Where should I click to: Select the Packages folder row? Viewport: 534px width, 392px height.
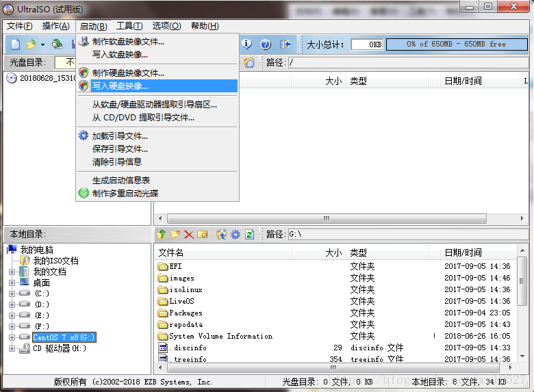335,313
